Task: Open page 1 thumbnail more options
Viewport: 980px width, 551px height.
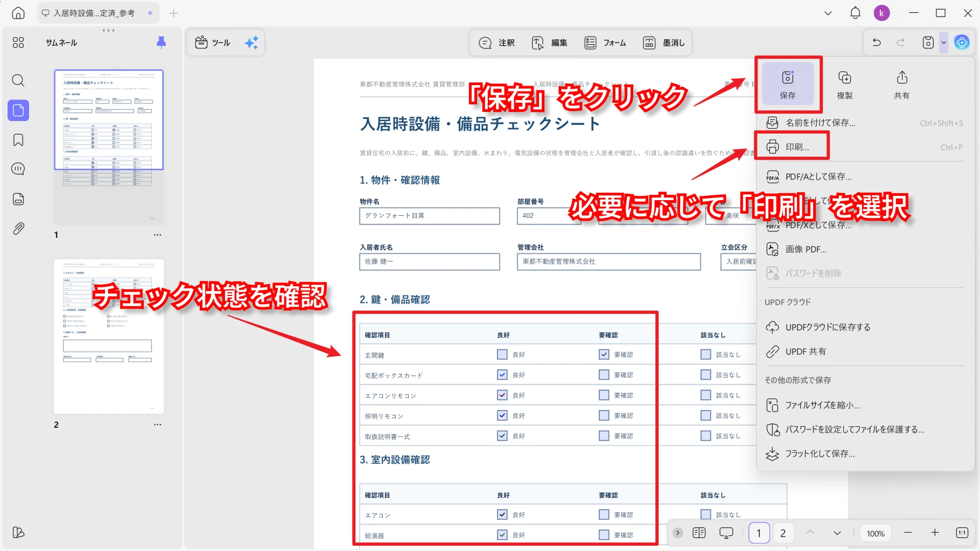Action: [x=157, y=235]
